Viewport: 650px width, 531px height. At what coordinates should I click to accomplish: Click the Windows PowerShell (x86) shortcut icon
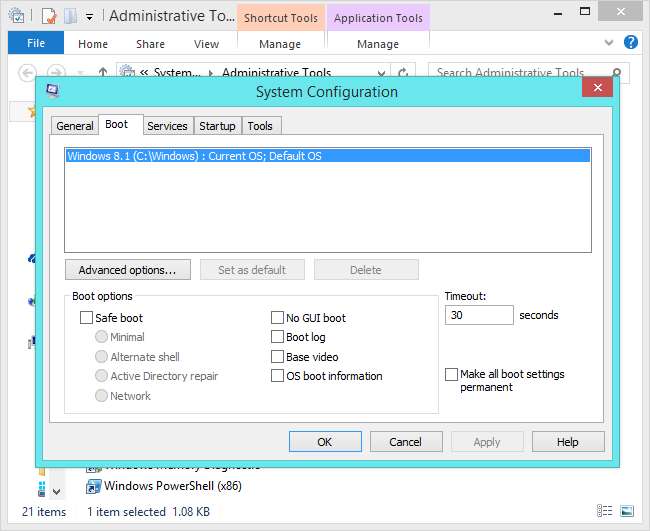coord(93,486)
